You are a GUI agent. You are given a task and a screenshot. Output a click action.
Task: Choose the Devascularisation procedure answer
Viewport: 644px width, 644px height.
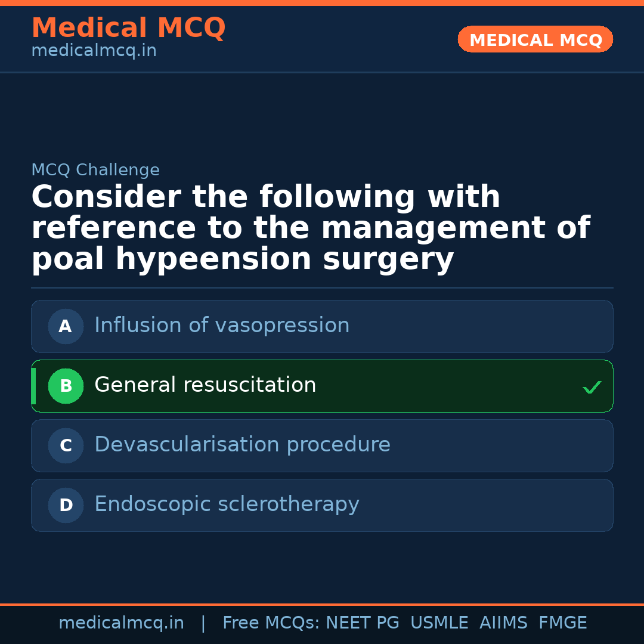[x=242, y=445]
